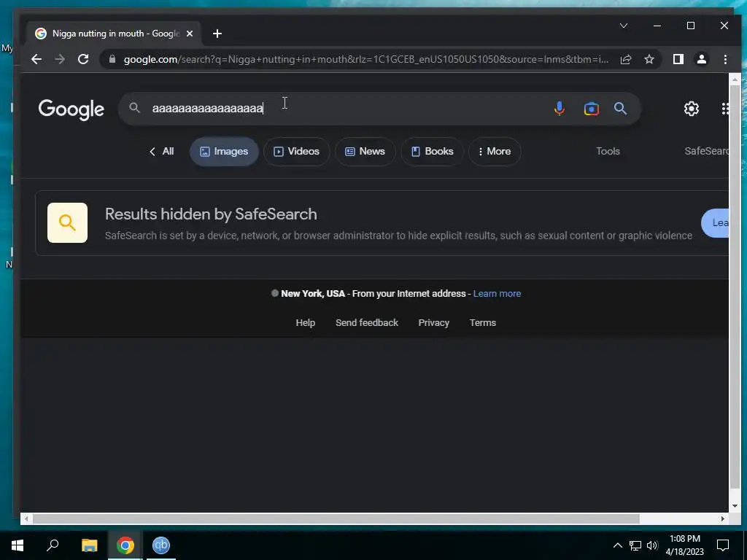Open Google quick settings gear

pos(692,109)
